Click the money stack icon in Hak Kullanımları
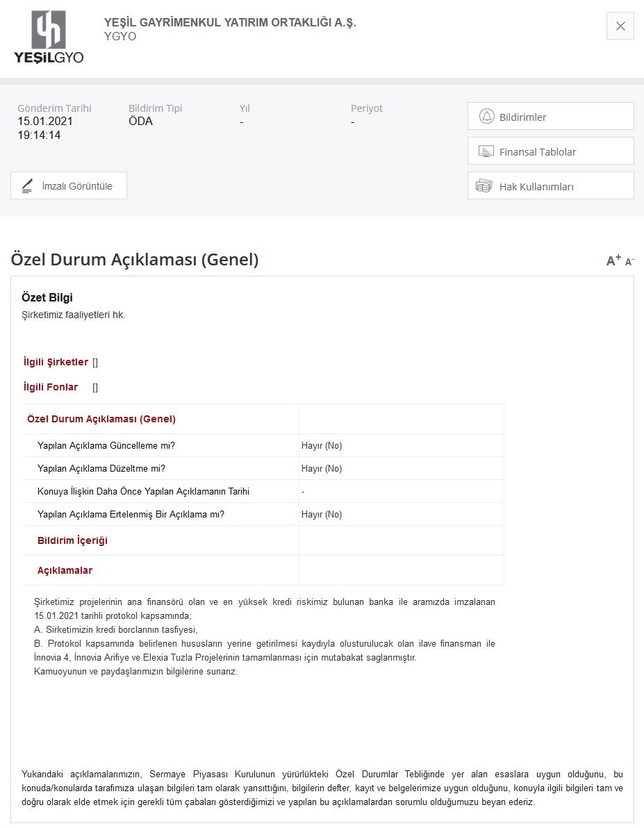 [484, 186]
